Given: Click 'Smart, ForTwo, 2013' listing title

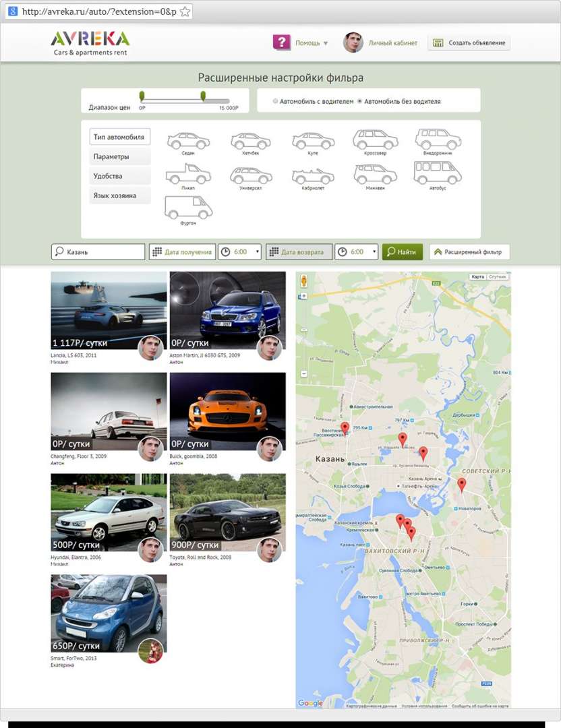Looking at the screenshot, I should pos(74,658).
